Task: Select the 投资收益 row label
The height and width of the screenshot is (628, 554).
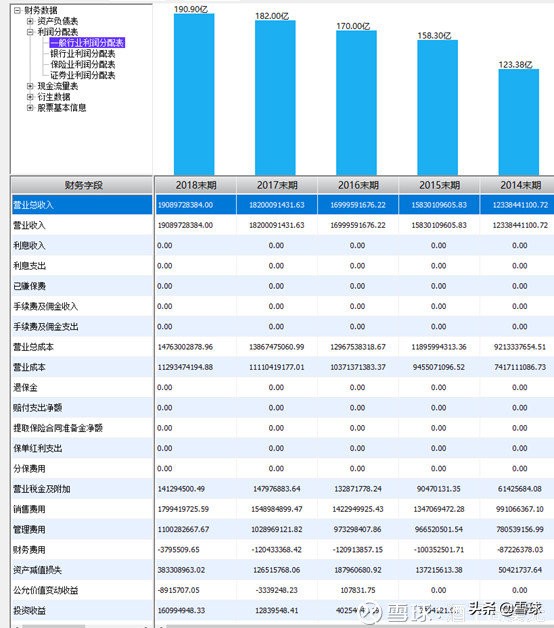Action: point(29,611)
